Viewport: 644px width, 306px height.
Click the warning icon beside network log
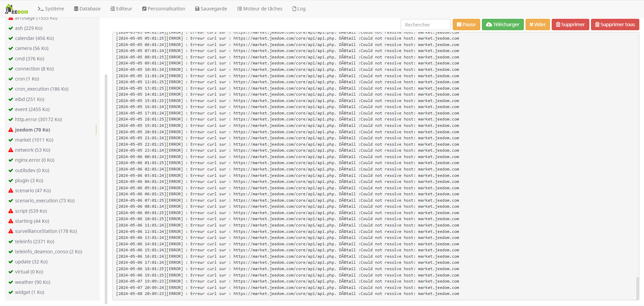tap(11, 150)
